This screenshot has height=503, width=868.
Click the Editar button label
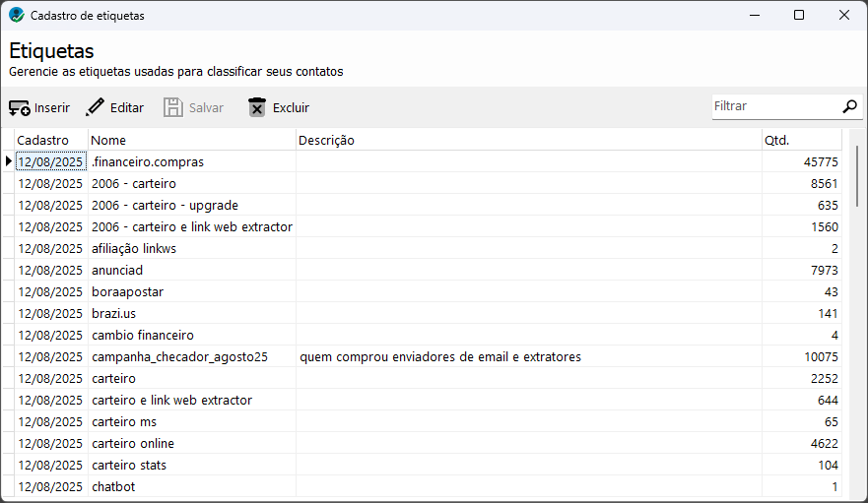127,108
